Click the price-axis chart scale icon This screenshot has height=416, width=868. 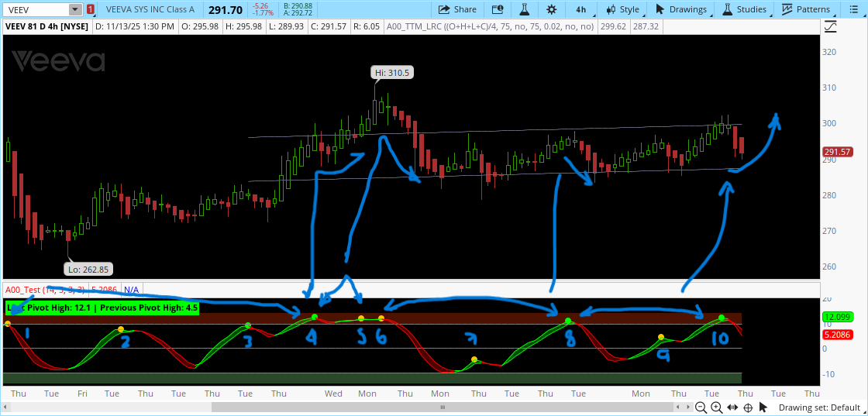[x=831, y=26]
